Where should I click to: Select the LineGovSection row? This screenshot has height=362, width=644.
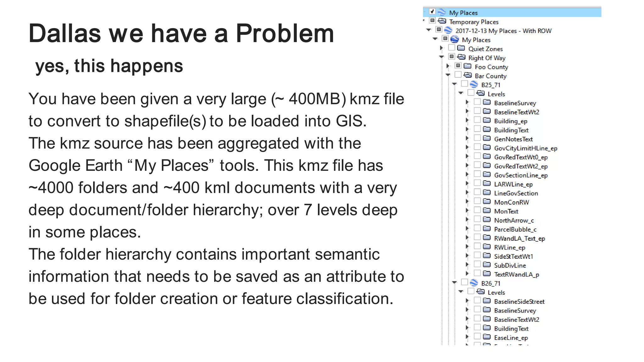pos(516,193)
